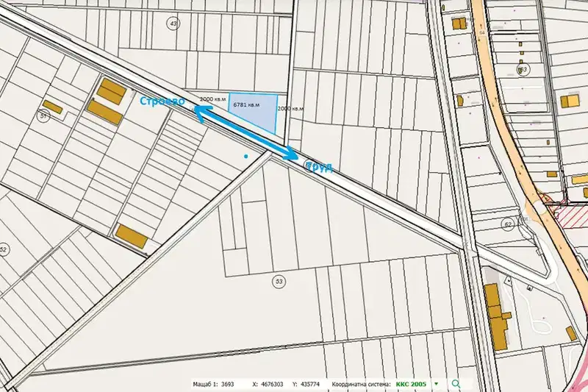Click the circled block number 51

coord(43,115)
